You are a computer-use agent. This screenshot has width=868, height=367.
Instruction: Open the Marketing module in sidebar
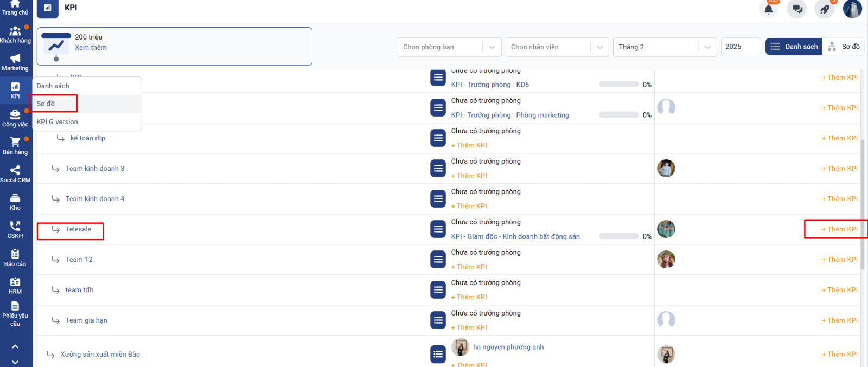15,62
